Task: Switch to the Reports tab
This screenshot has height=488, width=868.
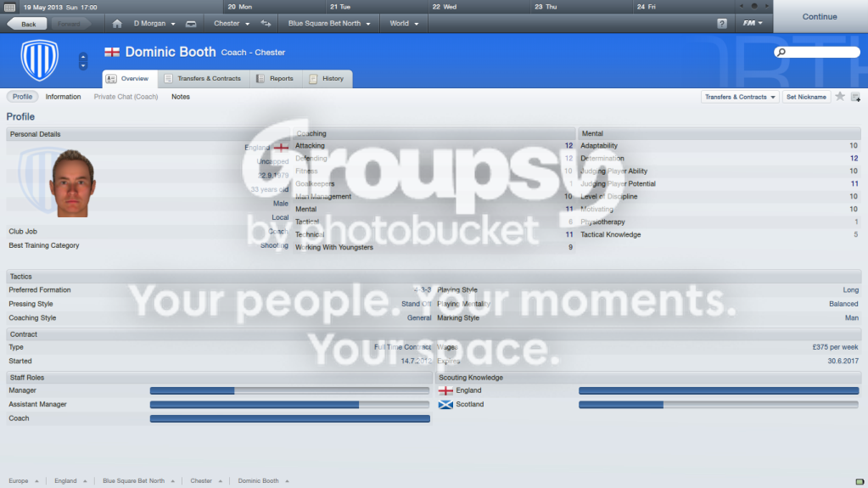Action: 276,79
